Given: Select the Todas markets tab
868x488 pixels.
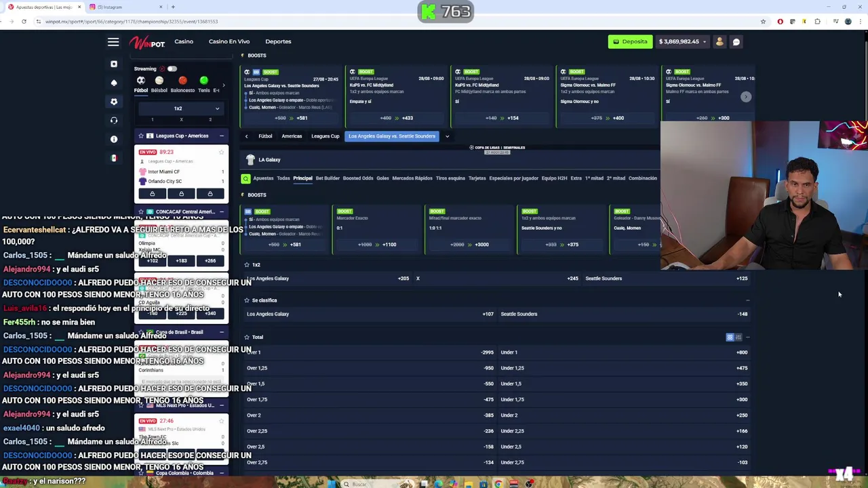Looking at the screenshot, I should pyautogui.click(x=283, y=178).
